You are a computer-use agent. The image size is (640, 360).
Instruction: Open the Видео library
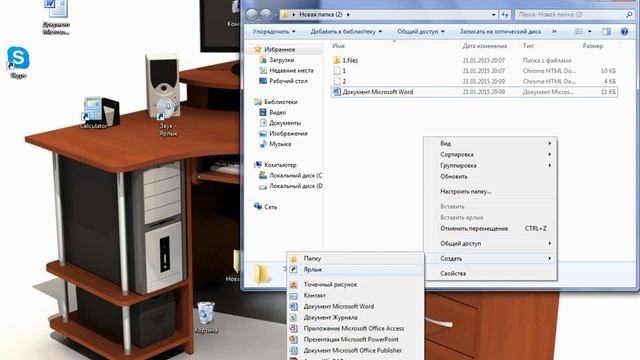pyautogui.click(x=273, y=113)
